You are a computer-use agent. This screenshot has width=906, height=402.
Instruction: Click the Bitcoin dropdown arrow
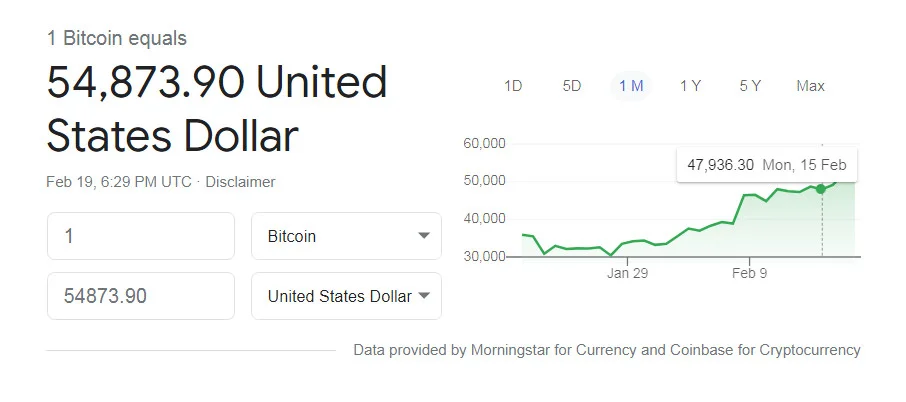(424, 237)
